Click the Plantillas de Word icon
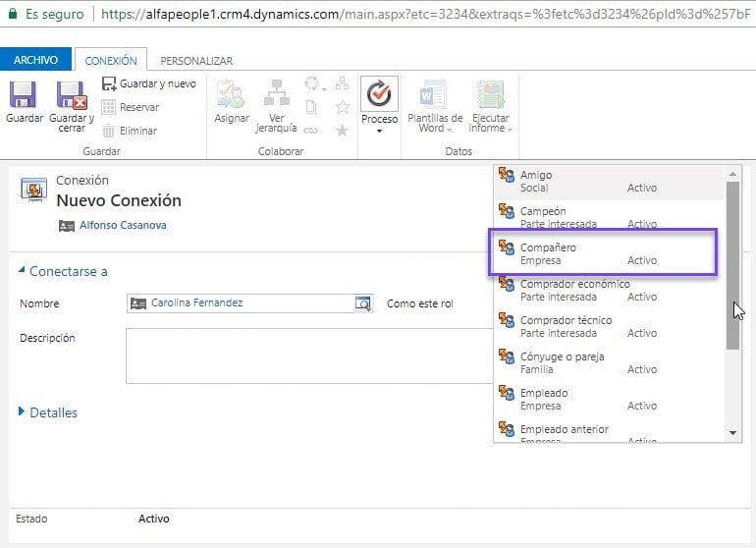The width and height of the screenshot is (756, 548). [433, 94]
